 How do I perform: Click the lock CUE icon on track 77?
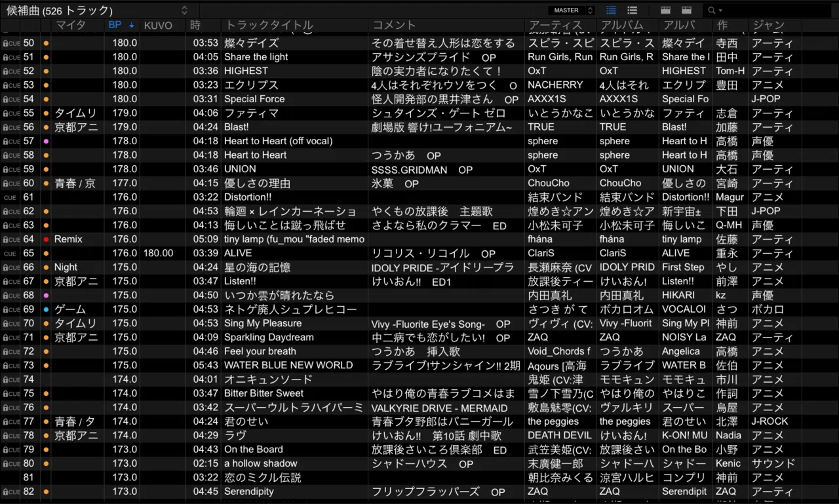pos(10,421)
